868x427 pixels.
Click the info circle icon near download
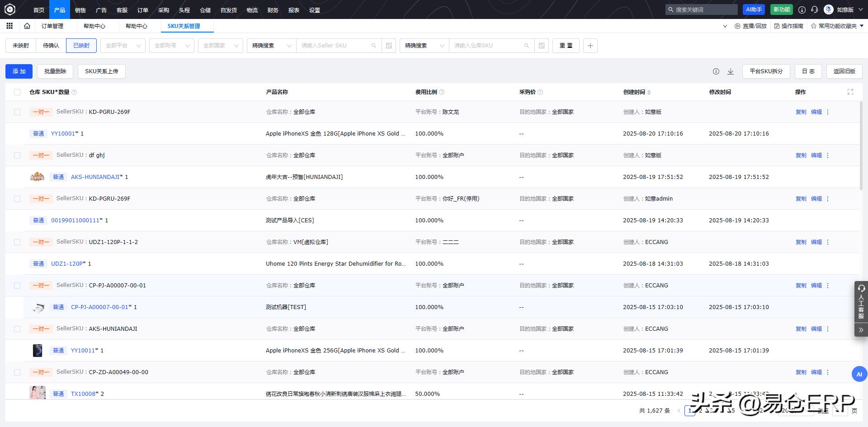[x=716, y=71]
